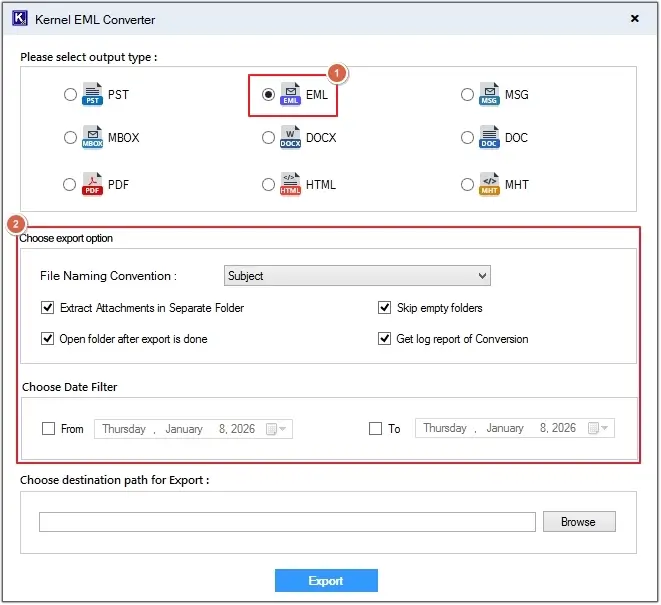
Task: Click the DOCX file format icon
Action: pyautogui.click(x=290, y=137)
